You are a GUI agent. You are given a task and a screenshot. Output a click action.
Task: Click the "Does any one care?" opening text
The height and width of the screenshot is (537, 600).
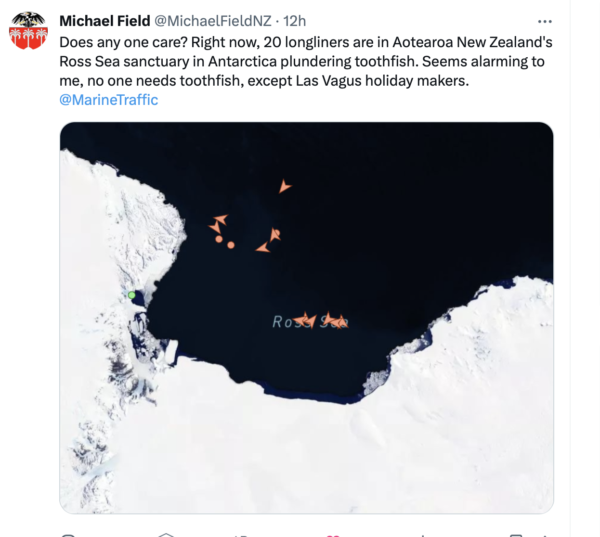click(120, 43)
